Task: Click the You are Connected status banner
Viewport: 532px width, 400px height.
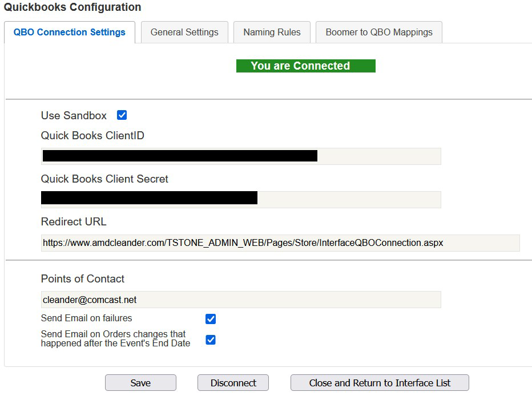Action: click(x=306, y=66)
